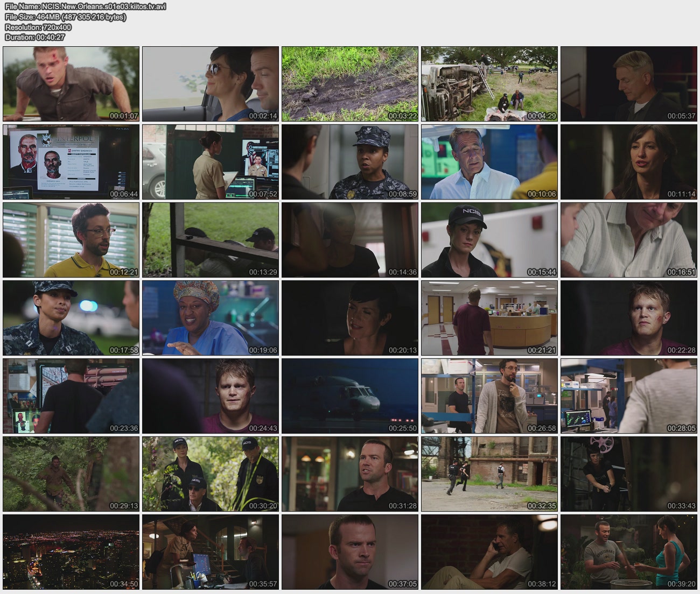Select the thumbnail timestamped 00:08:59

(x=350, y=162)
